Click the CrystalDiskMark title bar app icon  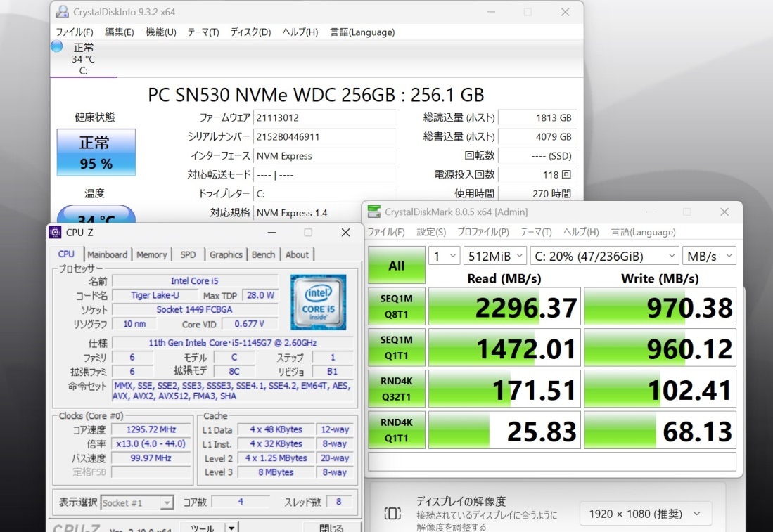pos(374,212)
